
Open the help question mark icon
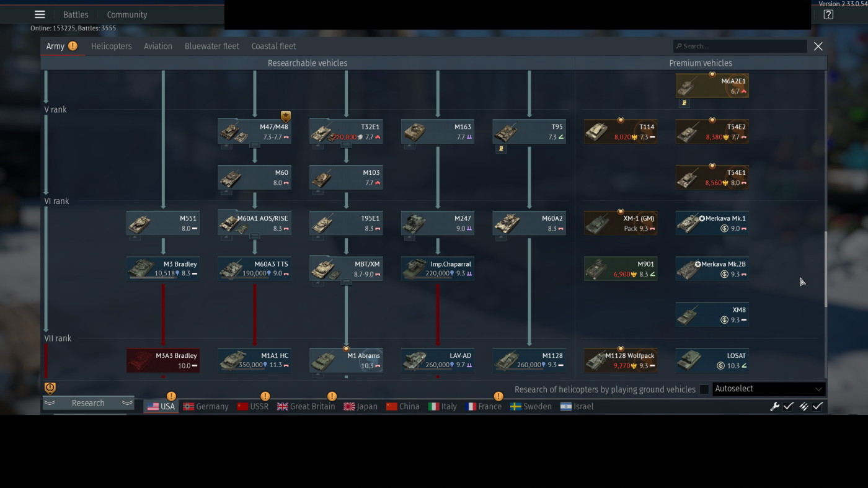(828, 14)
